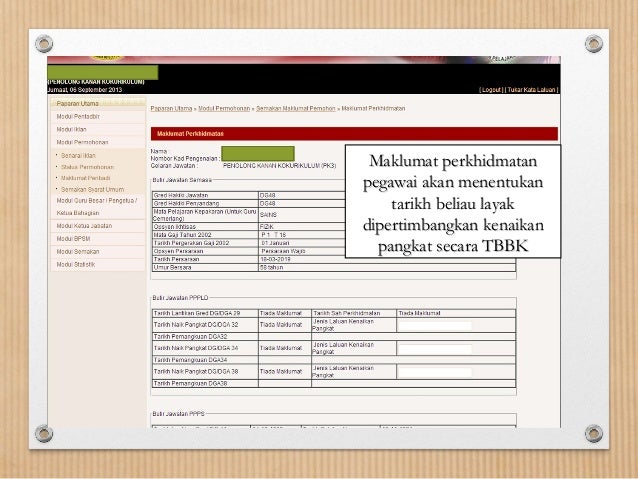Follow Semakan Maklumat Pemohon breadcrumb link
638x479 pixels.
pos(296,109)
